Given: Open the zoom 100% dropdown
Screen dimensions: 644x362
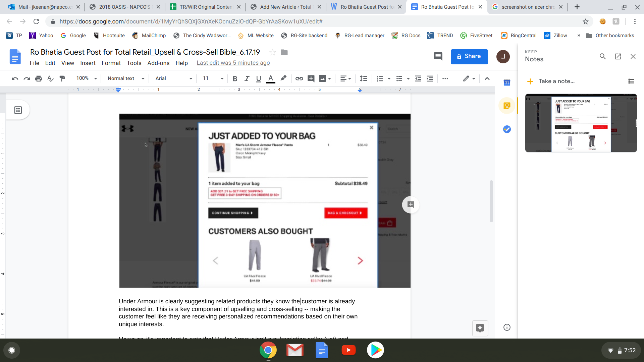Looking at the screenshot, I should point(87,78).
